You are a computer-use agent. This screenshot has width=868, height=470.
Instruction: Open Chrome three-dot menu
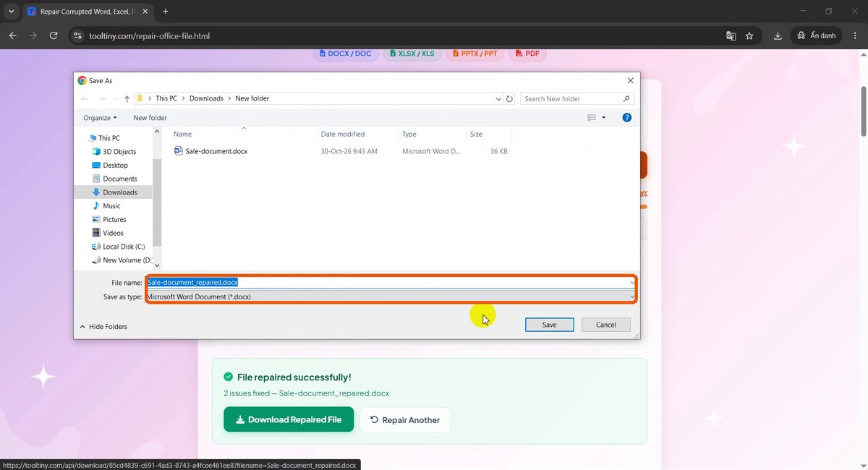coord(856,35)
